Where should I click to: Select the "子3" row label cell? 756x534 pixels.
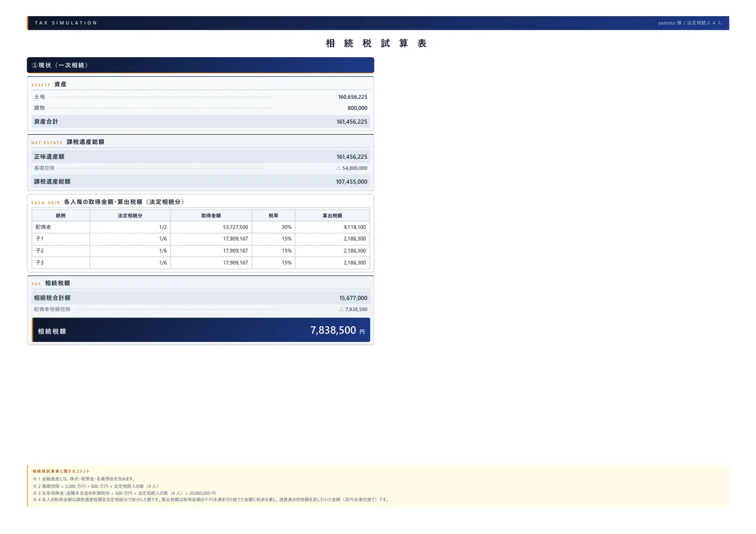pyautogui.click(x=60, y=263)
